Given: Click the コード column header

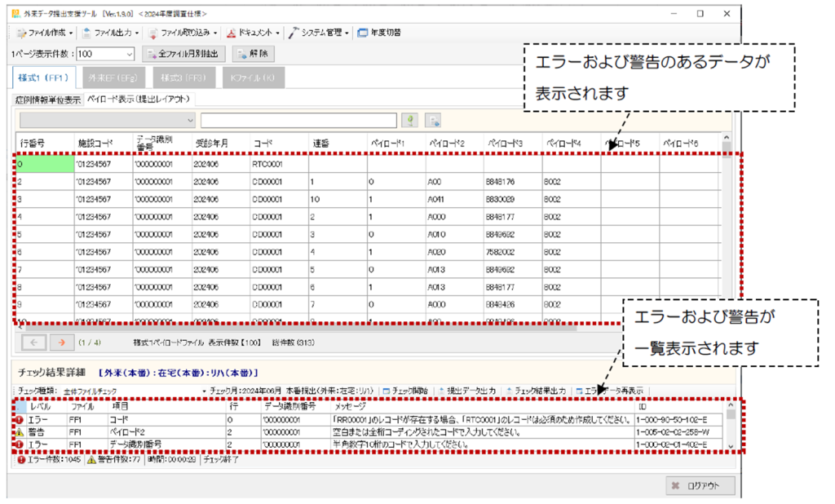Looking at the screenshot, I should [x=279, y=144].
